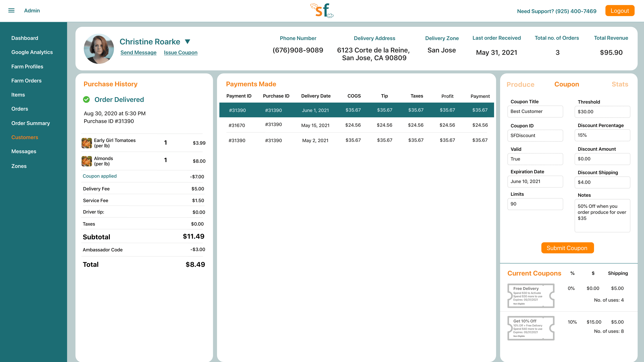This screenshot has height=362, width=644.
Task: Click Purchase ID #31390 in purchase history
Action: [x=109, y=121]
